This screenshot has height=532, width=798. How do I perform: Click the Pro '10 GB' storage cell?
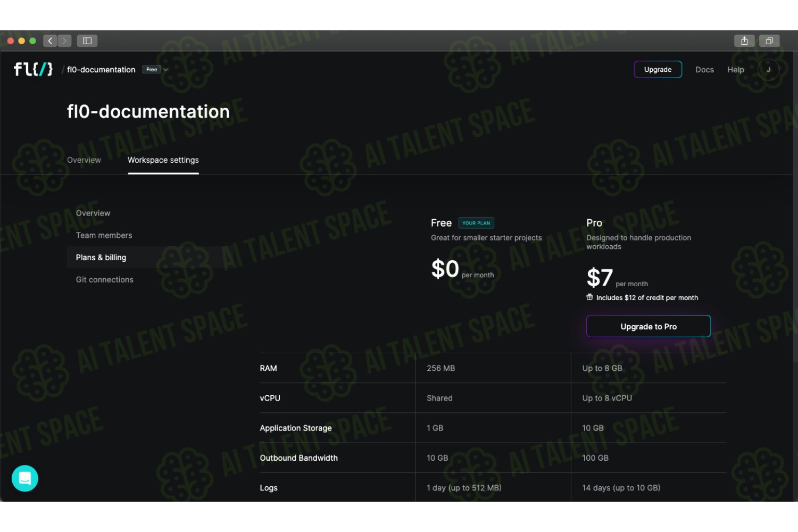coord(593,428)
